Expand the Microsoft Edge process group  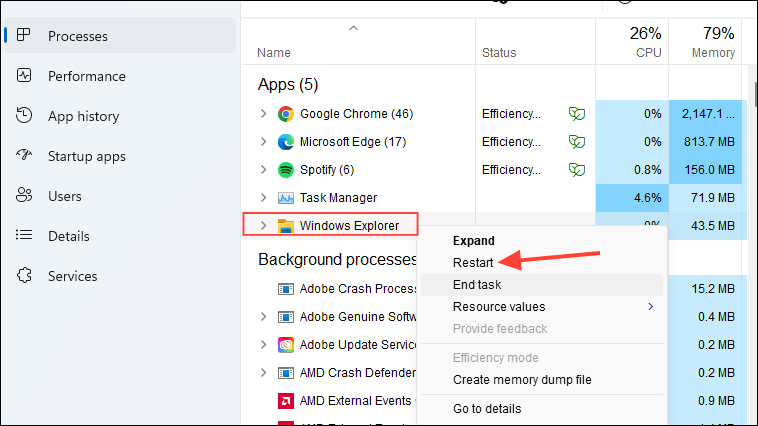click(x=264, y=142)
